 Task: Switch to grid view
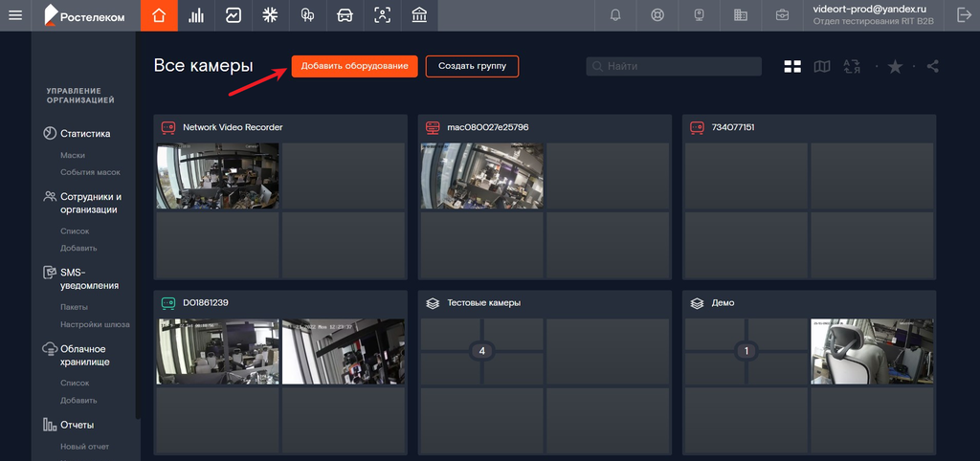point(792,66)
